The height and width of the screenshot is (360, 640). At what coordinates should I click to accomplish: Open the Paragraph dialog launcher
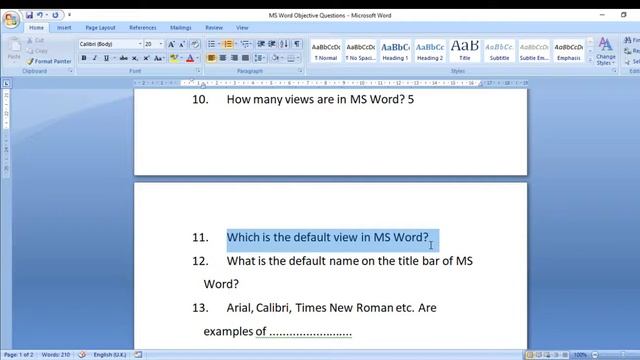(x=300, y=71)
